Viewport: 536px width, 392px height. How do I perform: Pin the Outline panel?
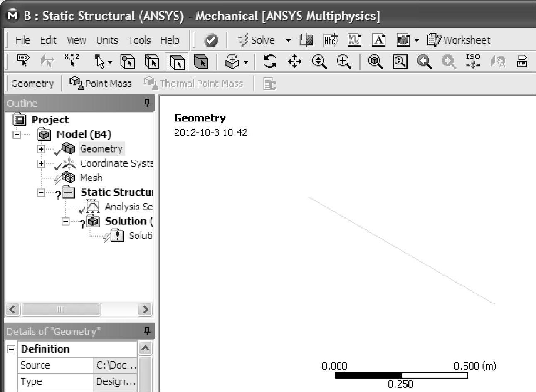coord(147,103)
